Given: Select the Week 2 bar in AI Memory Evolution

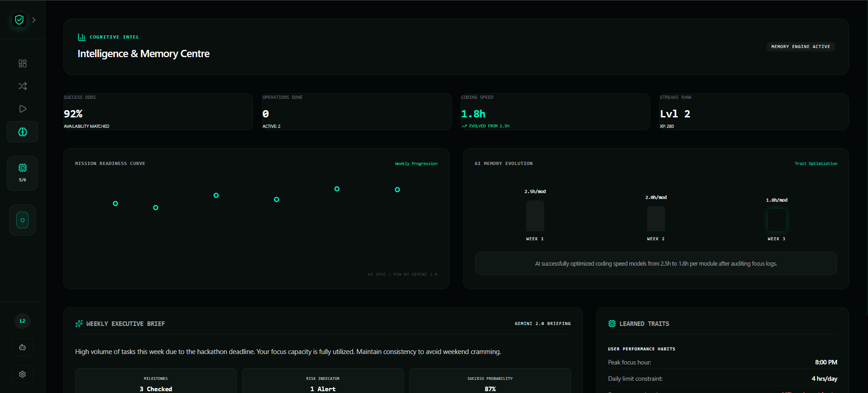Looking at the screenshot, I should 656,219.
